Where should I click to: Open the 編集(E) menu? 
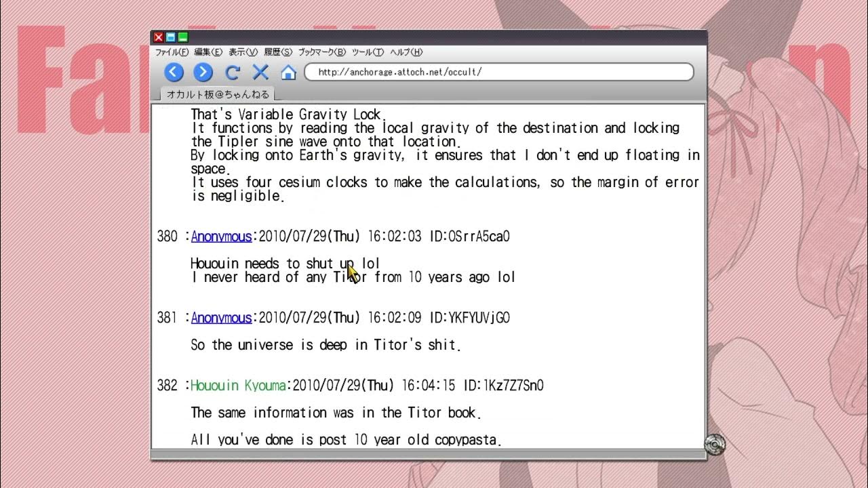click(x=208, y=52)
